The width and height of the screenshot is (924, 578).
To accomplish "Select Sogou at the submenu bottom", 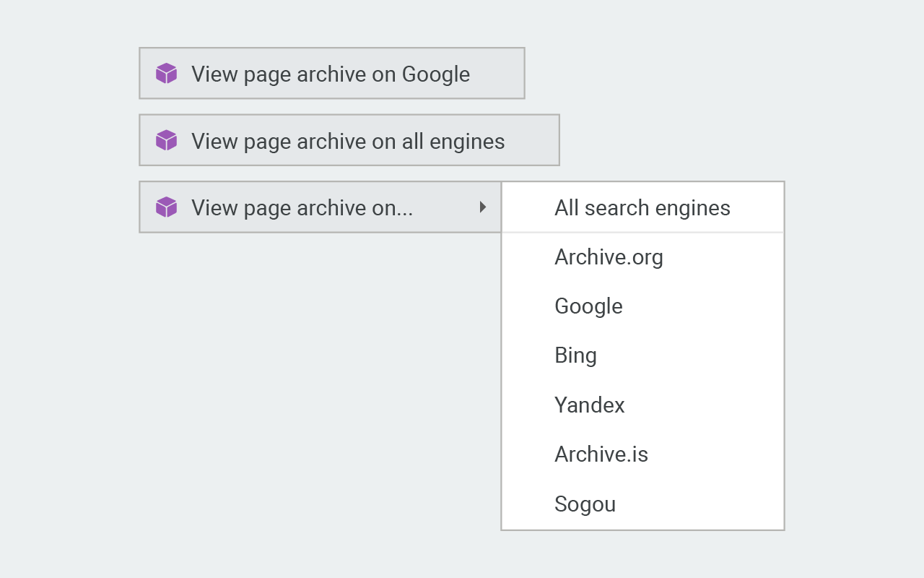I will (642, 504).
